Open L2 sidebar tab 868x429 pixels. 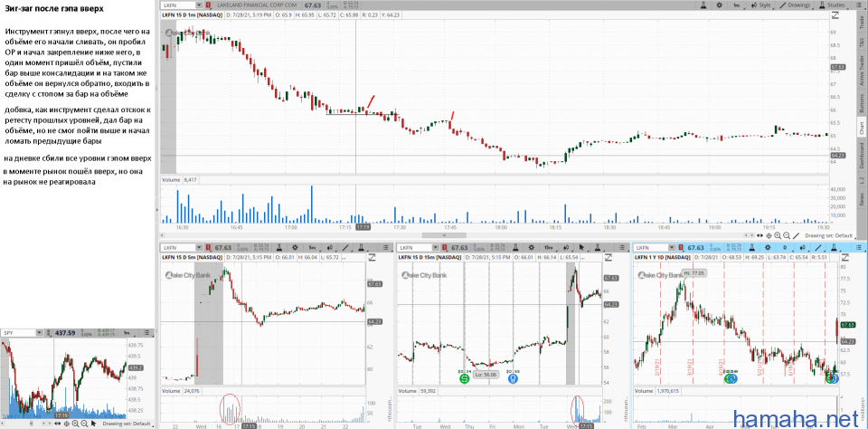point(862,179)
